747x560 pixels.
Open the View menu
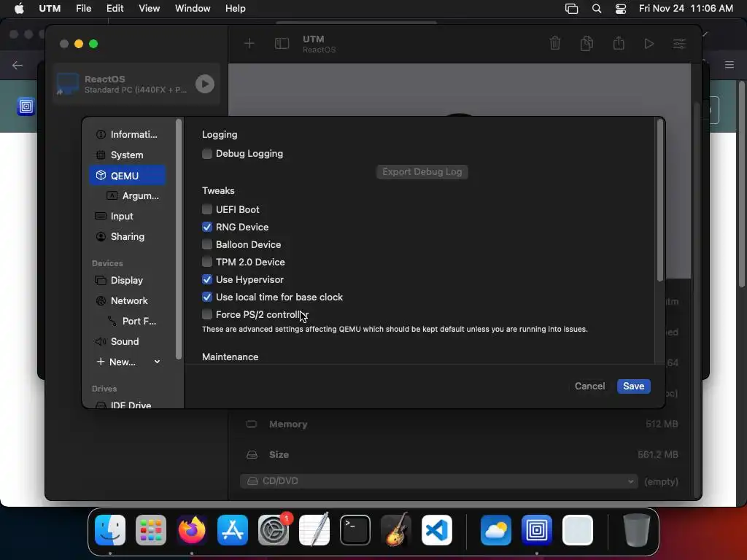coord(149,8)
